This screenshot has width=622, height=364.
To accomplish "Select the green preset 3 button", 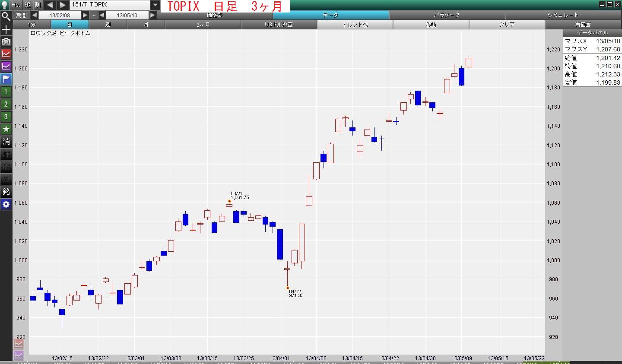I will click(6, 117).
